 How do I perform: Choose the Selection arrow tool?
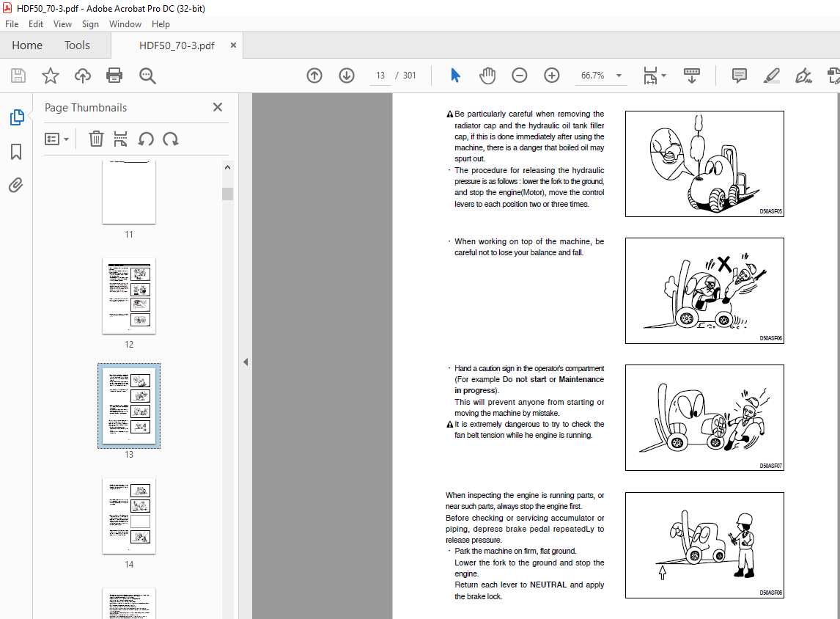[x=455, y=76]
